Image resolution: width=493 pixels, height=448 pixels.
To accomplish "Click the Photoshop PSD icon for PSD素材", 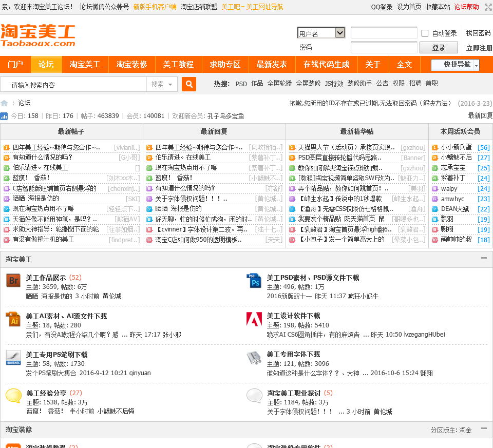I will (x=254, y=281).
